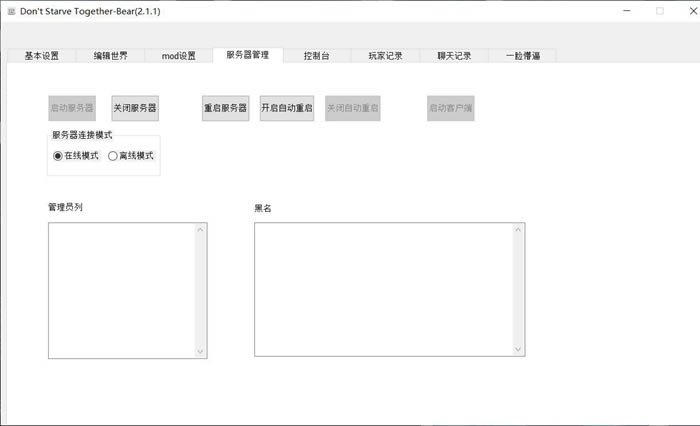Go to the mod设置 tab

[179, 56]
